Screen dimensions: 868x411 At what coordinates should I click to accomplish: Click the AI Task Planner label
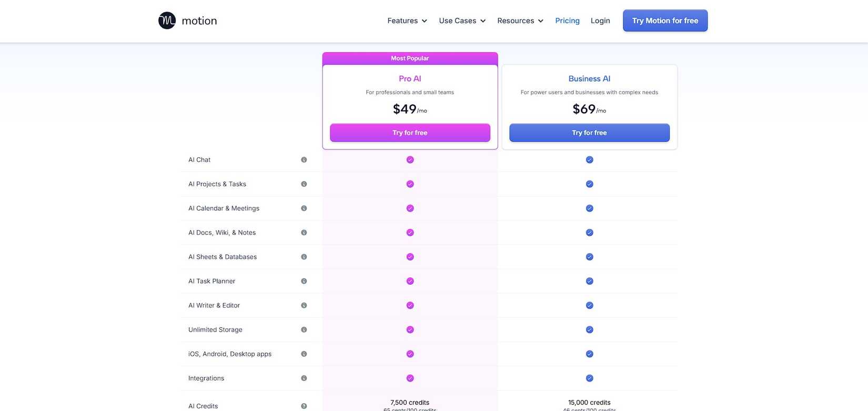[x=212, y=281]
